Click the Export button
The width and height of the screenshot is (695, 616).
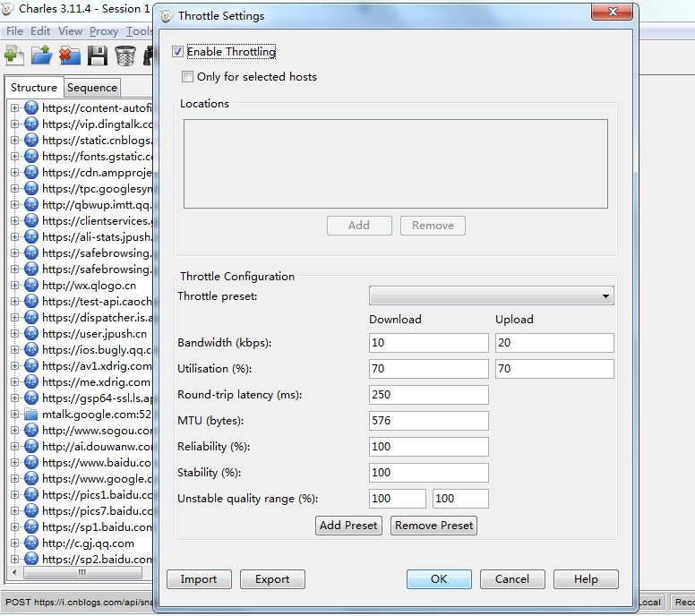tap(272, 579)
